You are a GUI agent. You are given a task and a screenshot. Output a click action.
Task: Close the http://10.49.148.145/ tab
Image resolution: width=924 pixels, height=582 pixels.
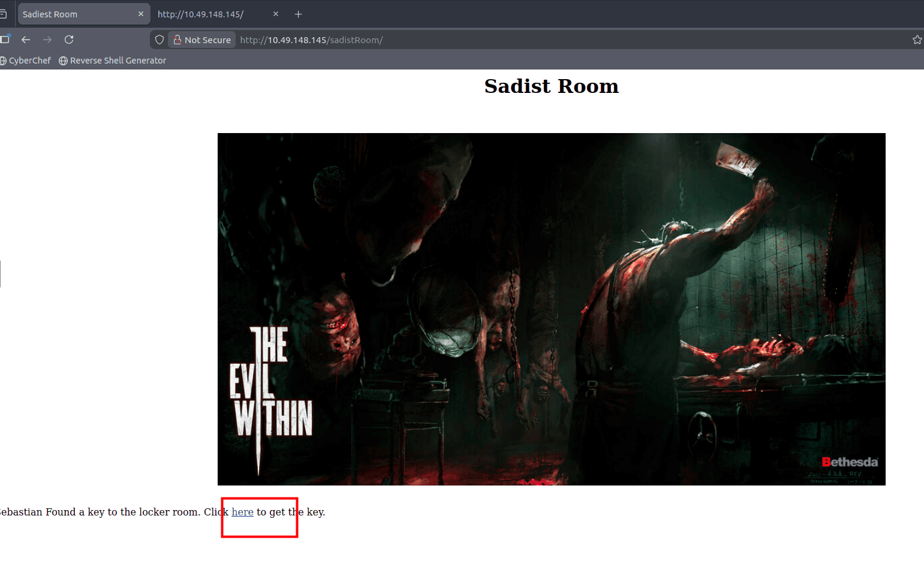click(x=276, y=14)
